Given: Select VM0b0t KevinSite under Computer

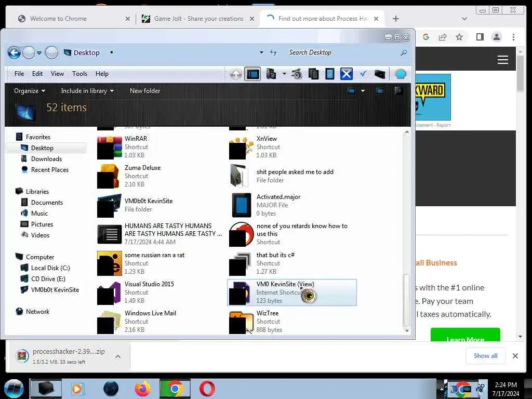Looking at the screenshot, I should click(x=55, y=290).
